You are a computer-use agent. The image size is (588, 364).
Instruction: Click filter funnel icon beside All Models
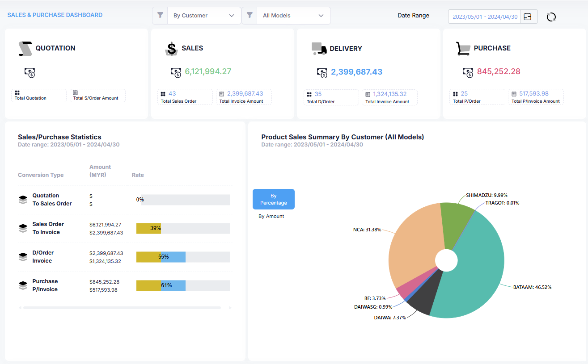click(x=250, y=16)
